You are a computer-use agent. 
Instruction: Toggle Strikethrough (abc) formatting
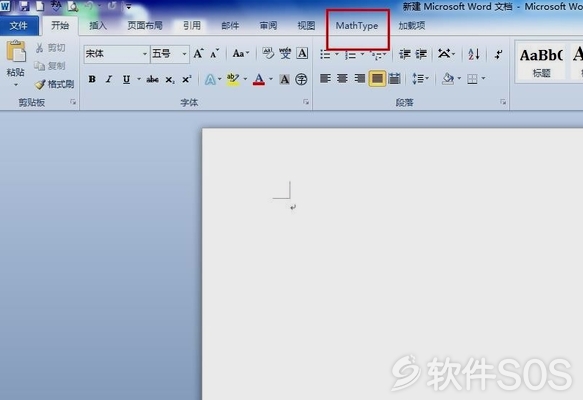pos(152,79)
